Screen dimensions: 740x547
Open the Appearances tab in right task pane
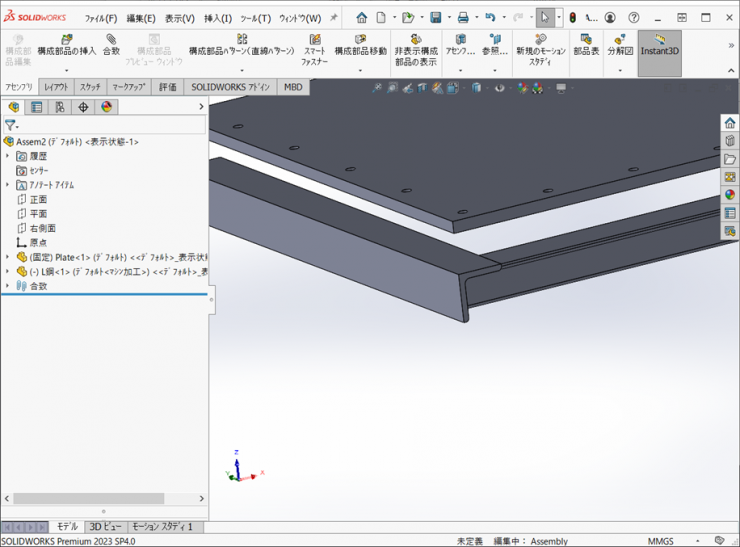(x=730, y=195)
